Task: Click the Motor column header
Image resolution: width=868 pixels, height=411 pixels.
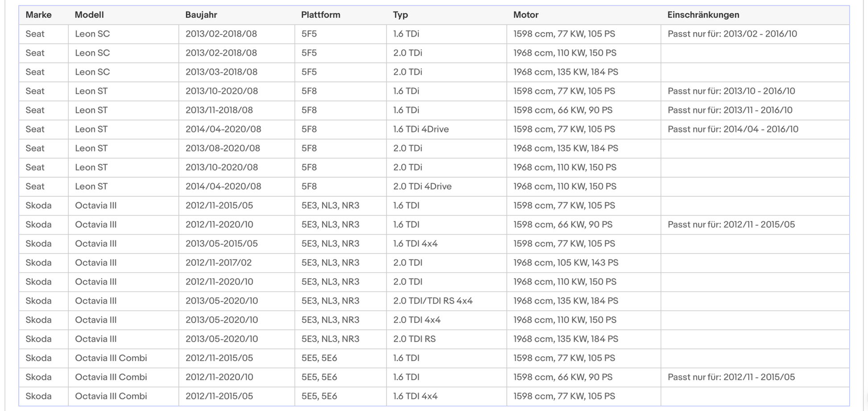Action: [x=525, y=15]
